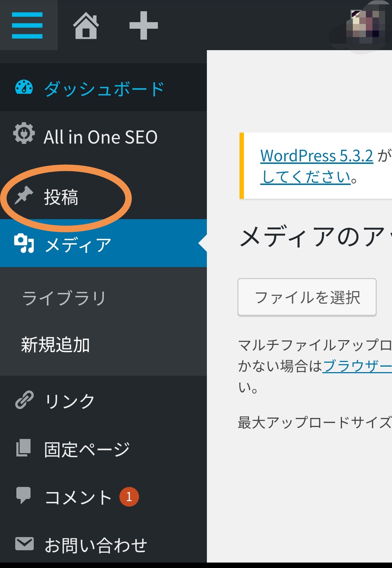Screen dimensions: 392x568
Task: Open ライブラリ submenu item
Action: pyautogui.click(x=64, y=298)
